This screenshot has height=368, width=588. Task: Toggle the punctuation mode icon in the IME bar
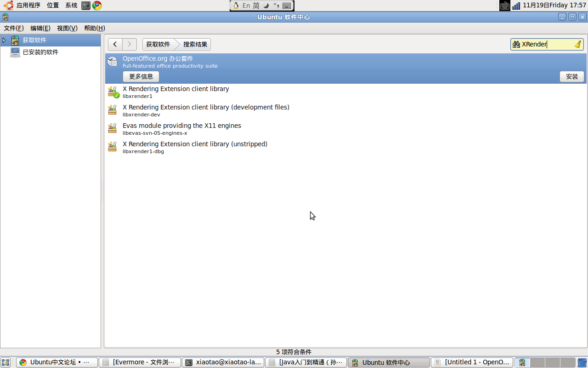pos(276,6)
